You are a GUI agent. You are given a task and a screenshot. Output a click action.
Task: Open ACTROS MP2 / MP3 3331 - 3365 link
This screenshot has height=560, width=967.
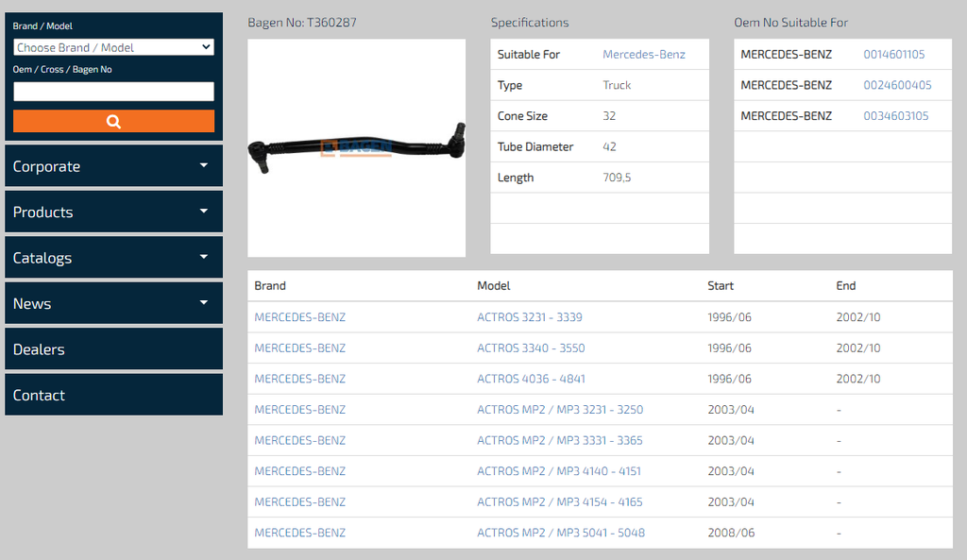pyautogui.click(x=559, y=440)
